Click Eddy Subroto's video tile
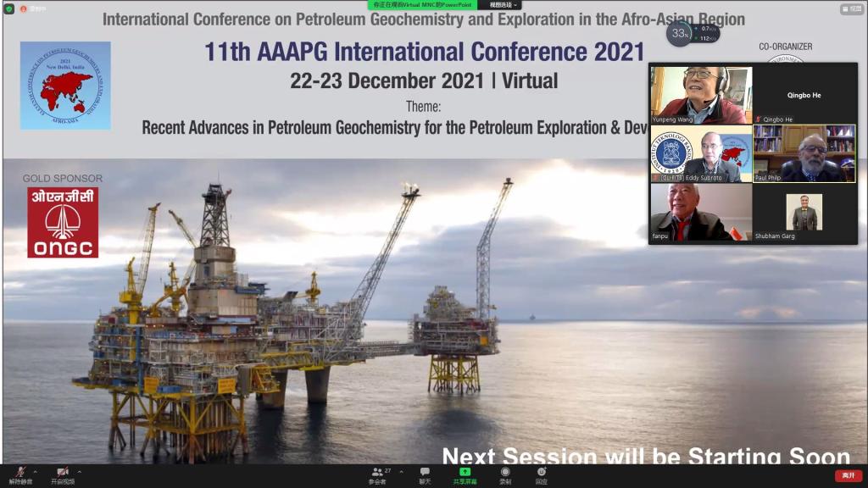Image resolution: width=868 pixels, height=488 pixels. pyautogui.click(x=701, y=154)
